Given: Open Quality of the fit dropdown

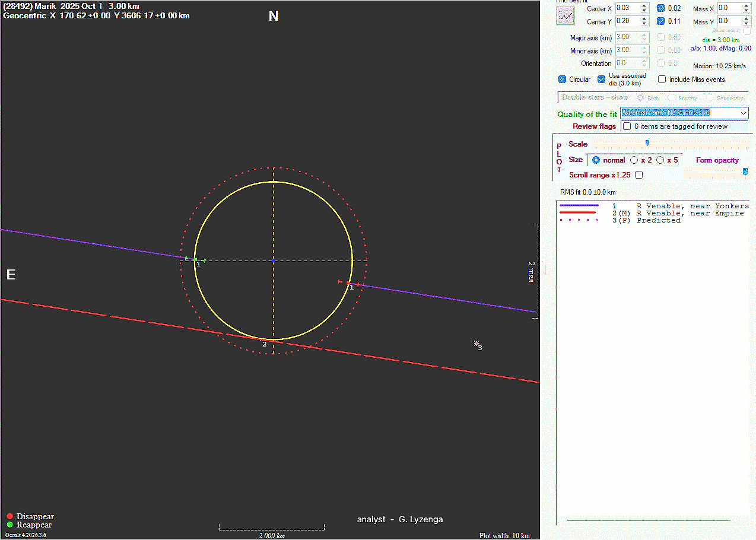Looking at the screenshot, I should click(x=744, y=113).
